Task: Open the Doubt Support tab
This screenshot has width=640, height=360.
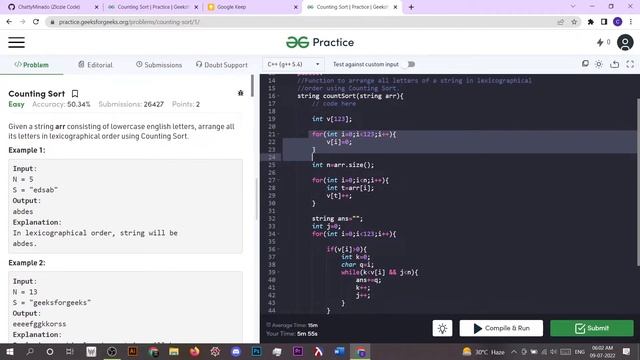Action: tap(222, 65)
